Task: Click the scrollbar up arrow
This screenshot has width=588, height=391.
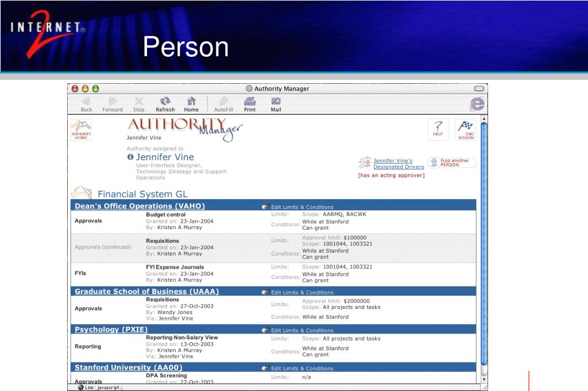Action: [x=483, y=118]
